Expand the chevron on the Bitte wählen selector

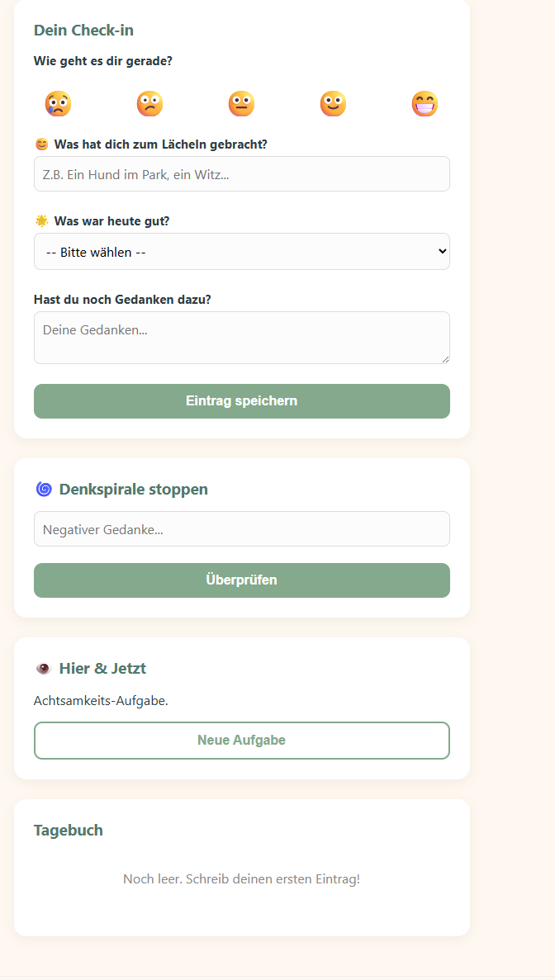coord(440,251)
